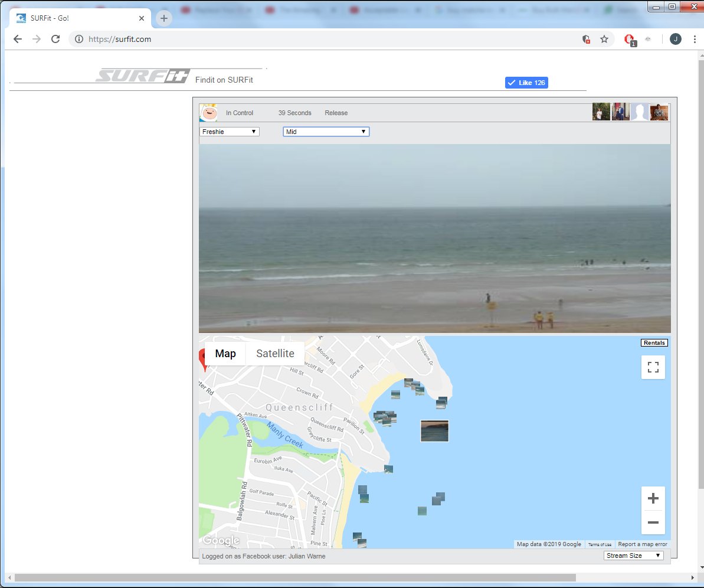Switch the map to Map view
Image resolution: width=704 pixels, height=588 pixels.
point(225,354)
